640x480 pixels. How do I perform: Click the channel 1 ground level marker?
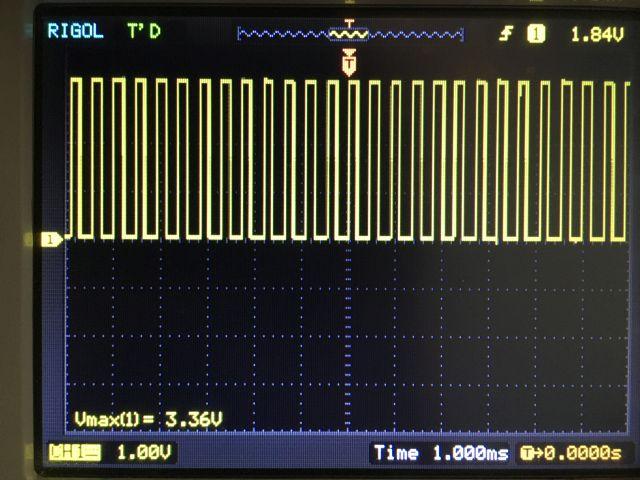[49, 239]
